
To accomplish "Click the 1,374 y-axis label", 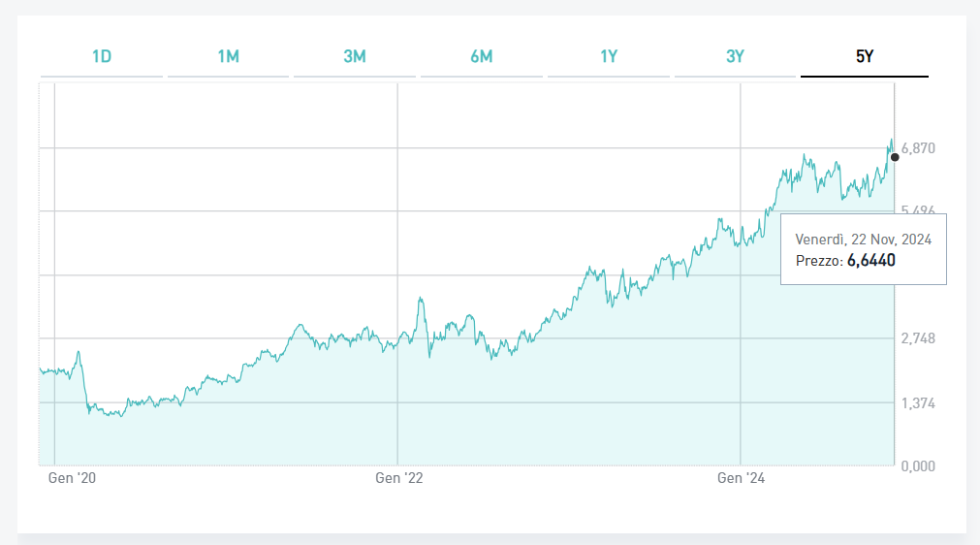I will pyautogui.click(x=918, y=402).
